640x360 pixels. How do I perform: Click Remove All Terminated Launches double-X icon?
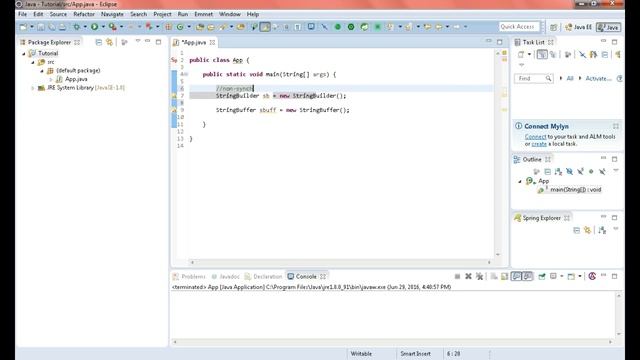(x=480, y=276)
